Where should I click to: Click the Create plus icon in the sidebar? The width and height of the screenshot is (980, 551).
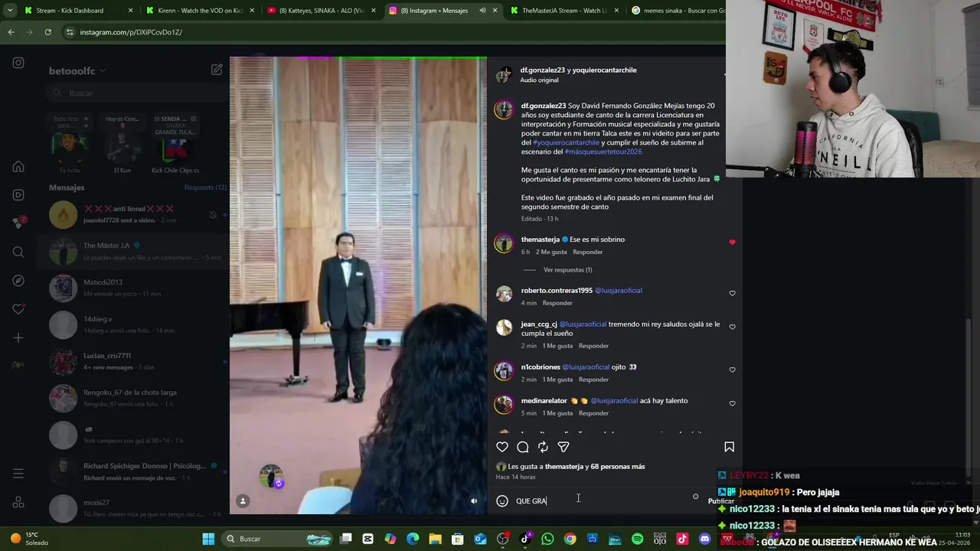point(18,337)
